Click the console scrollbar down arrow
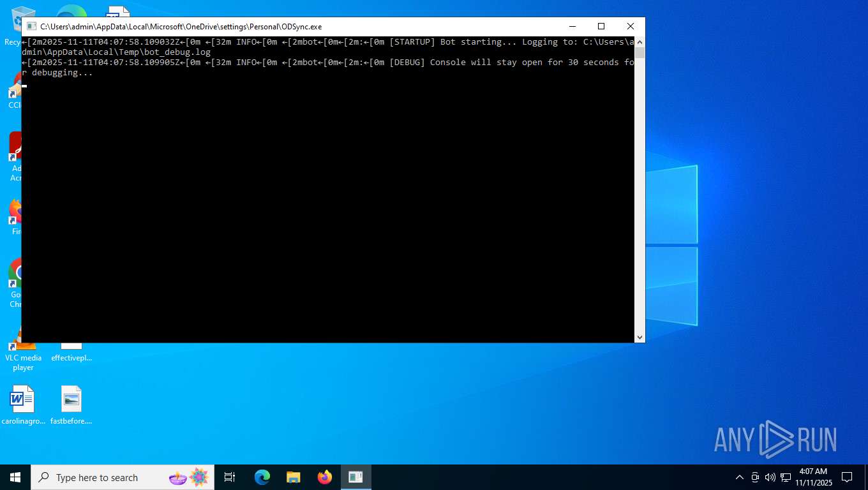 pyautogui.click(x=640, y=337)
